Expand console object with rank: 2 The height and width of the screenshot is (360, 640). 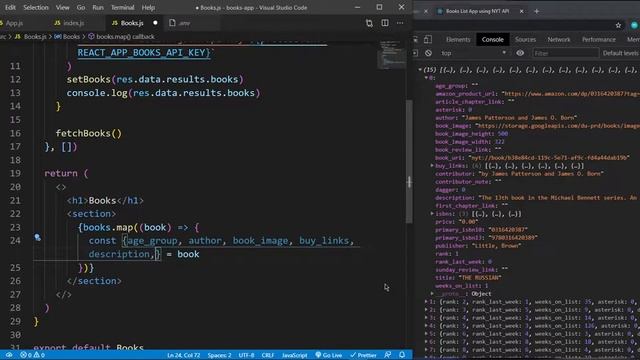426,302
